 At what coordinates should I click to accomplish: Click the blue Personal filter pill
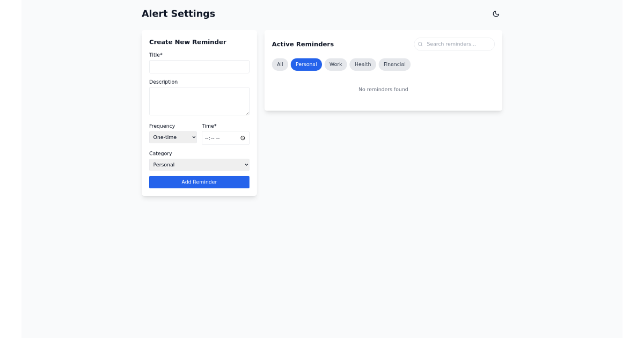306,64
